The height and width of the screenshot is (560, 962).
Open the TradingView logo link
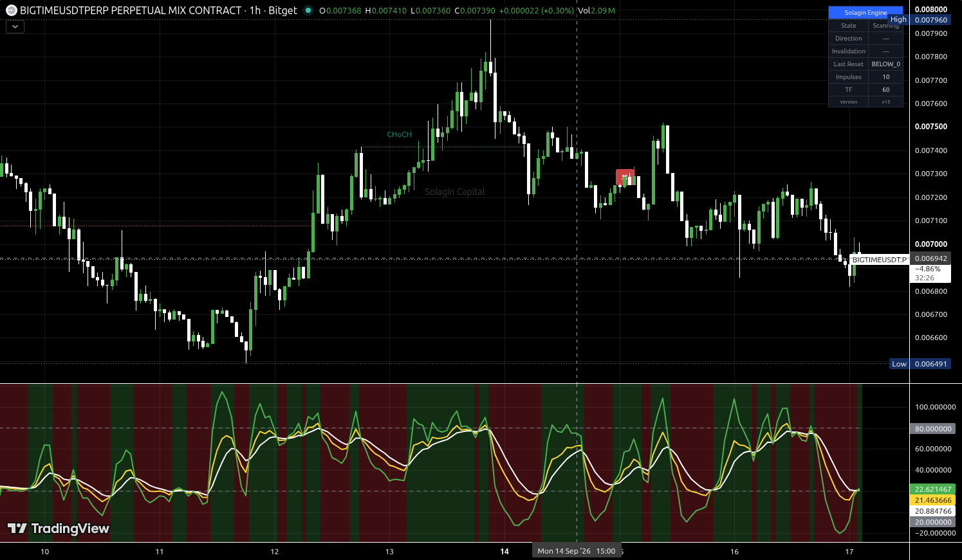pos(59,528)
